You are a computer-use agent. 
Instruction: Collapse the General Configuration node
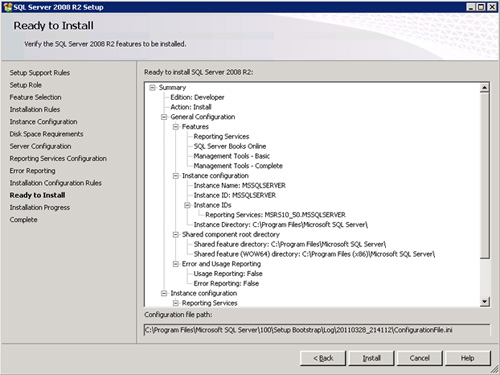point(164,117)
